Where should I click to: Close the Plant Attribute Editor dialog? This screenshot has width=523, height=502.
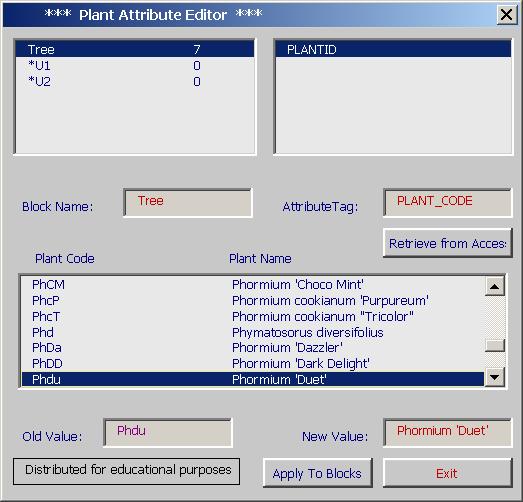coord(507,15)
